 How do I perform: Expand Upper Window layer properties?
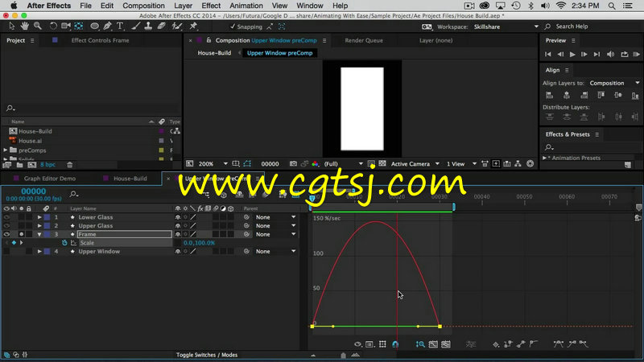[x=39, y=251]
